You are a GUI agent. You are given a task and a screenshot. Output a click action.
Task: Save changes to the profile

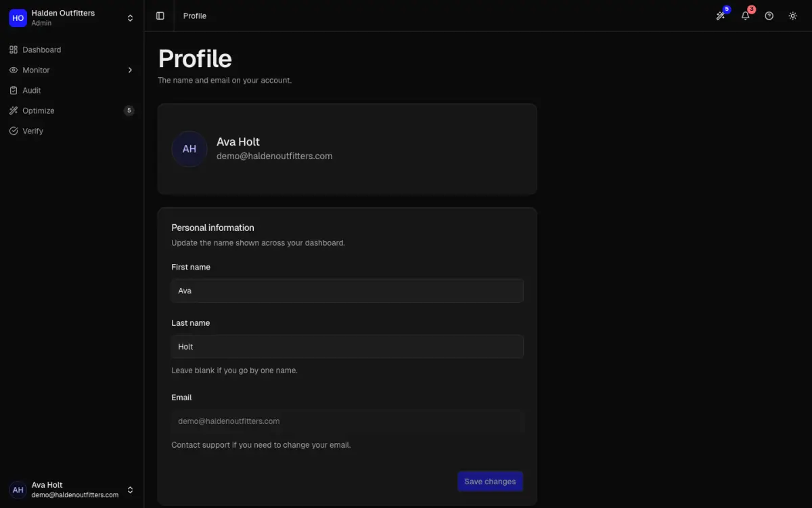pos(490,482)
